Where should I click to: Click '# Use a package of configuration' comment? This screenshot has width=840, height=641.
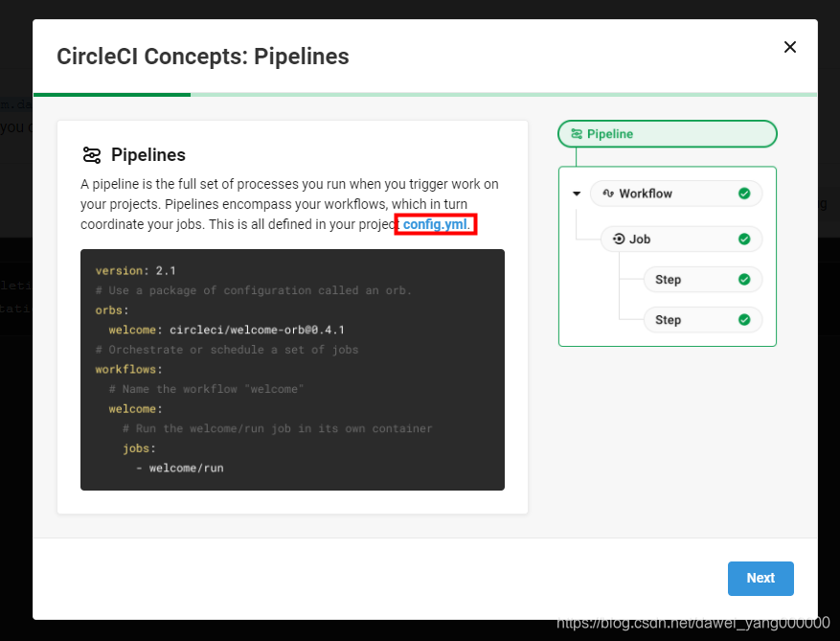click(253, 290)
